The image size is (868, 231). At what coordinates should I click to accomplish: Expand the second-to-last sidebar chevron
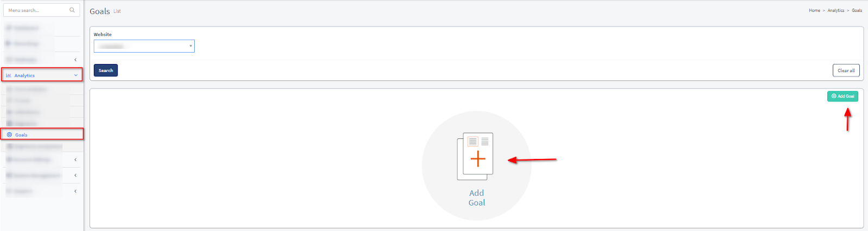click(x=75, y=175)
